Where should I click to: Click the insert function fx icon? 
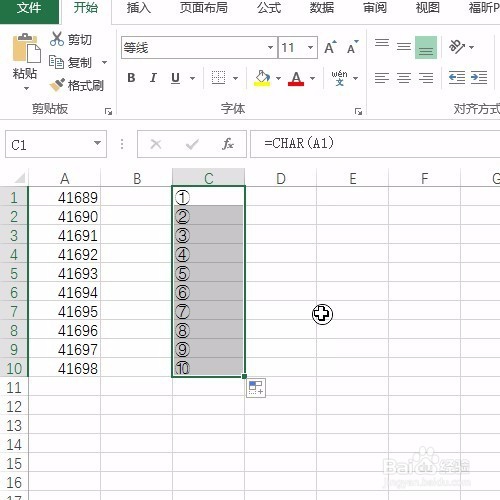point(228,144)
